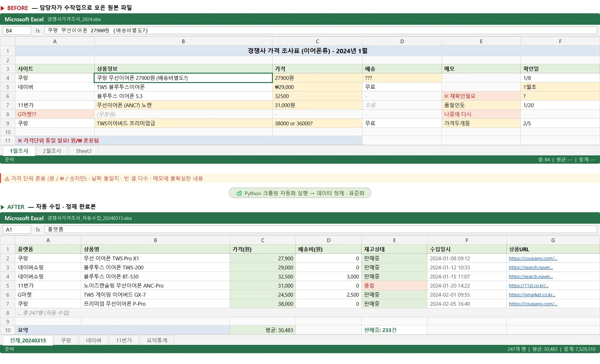Click the ※ 재확인필요 memo cell
The height and width of the screenshot is (364, 600).
coord(481,96)
